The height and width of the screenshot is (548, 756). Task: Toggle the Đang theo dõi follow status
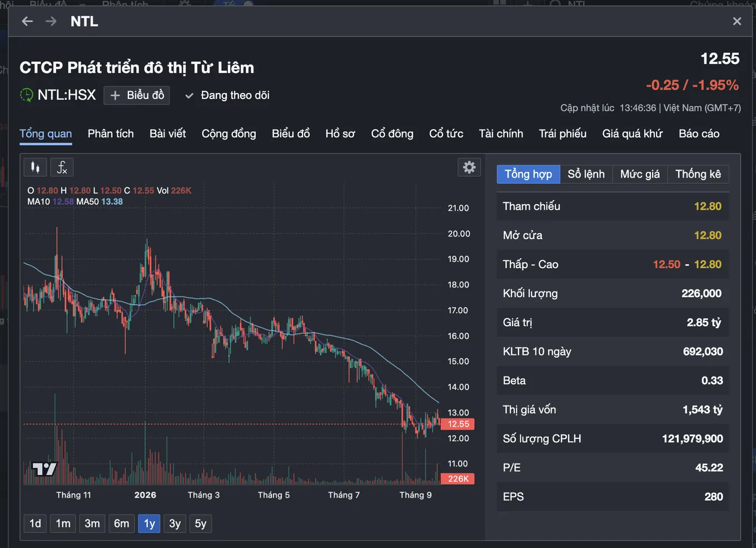pos(227,95)
